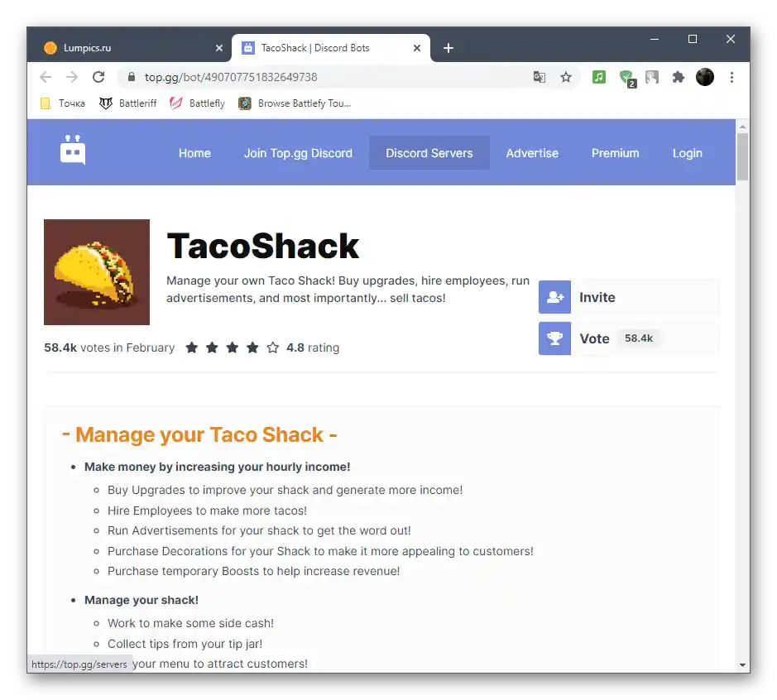The width and height of the screenshot is (777, 700).
Task: Open the Chrome profile avatar
Action: pos(705,77)
